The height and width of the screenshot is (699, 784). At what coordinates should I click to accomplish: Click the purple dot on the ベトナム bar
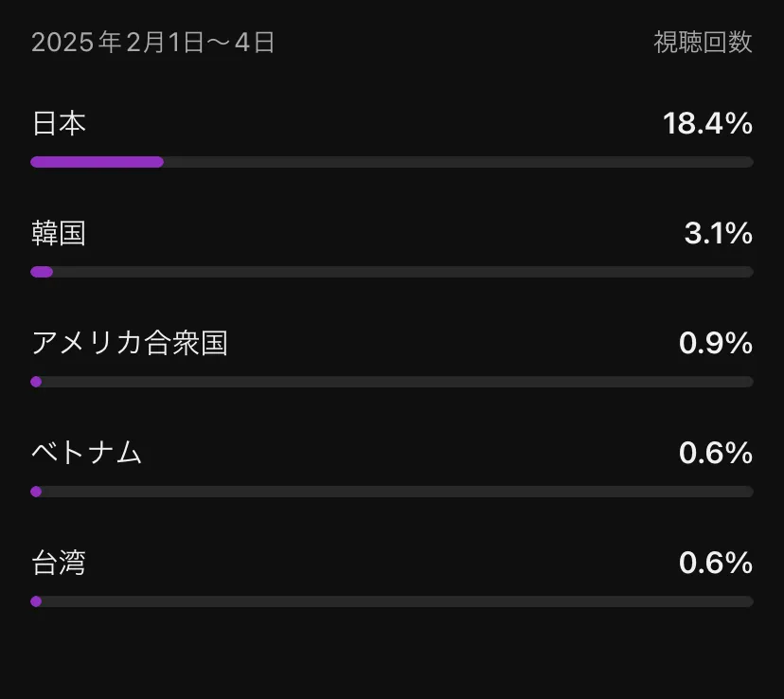coord(36,492)
